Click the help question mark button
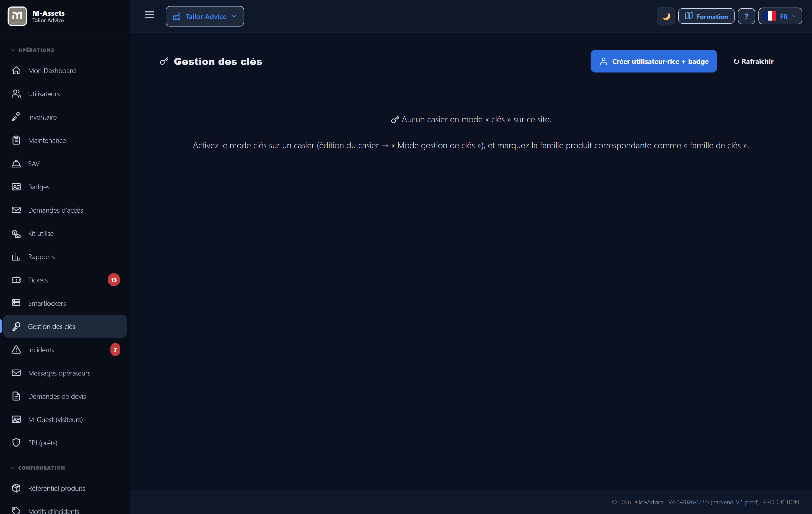 (x=746, y=16)
